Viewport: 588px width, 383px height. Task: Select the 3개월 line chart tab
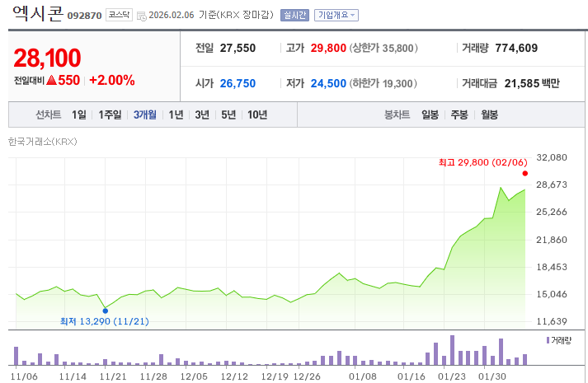point(145,114)
